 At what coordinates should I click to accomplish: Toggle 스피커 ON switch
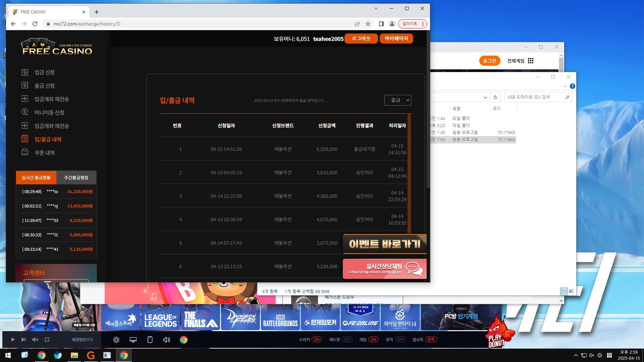click(x=317, y=340)
